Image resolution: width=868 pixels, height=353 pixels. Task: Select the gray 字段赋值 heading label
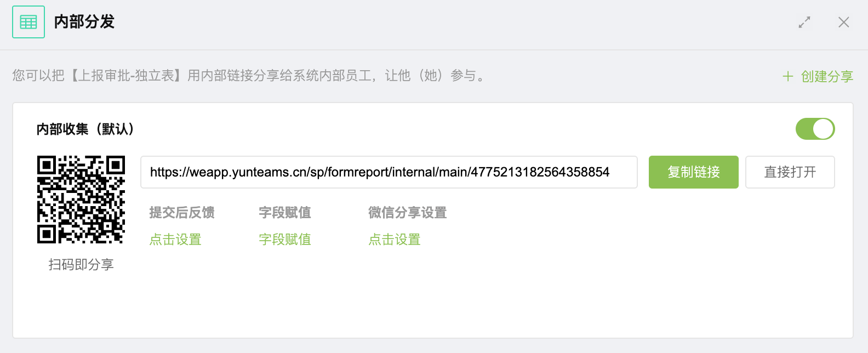point(285,213)
